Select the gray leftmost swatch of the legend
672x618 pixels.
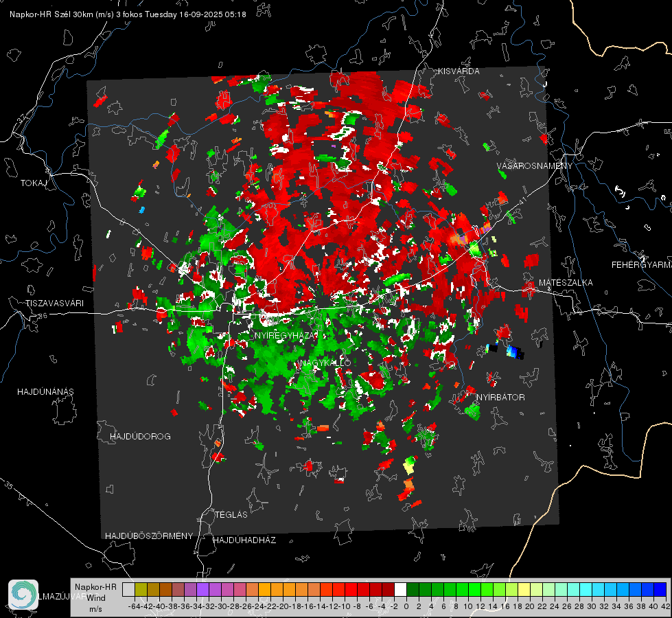[x=128, y=590]
